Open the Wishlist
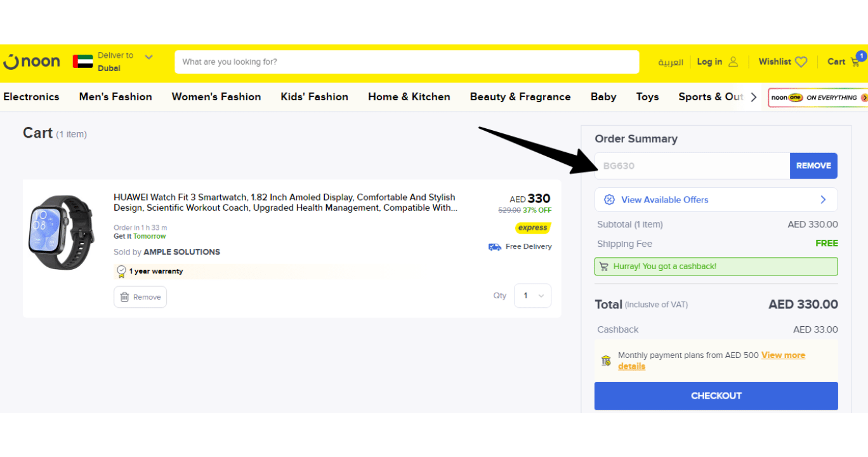This screenshot has height=457, width=868. tap(775, 62)
